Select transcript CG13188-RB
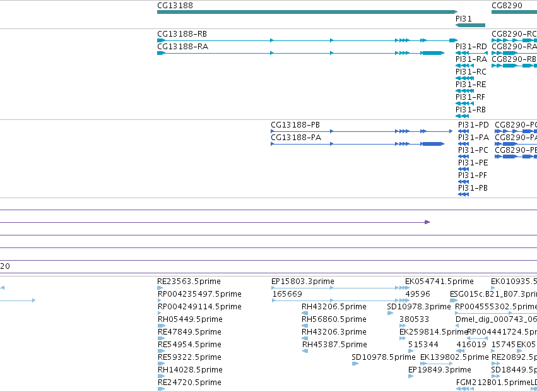 point(307,40)
